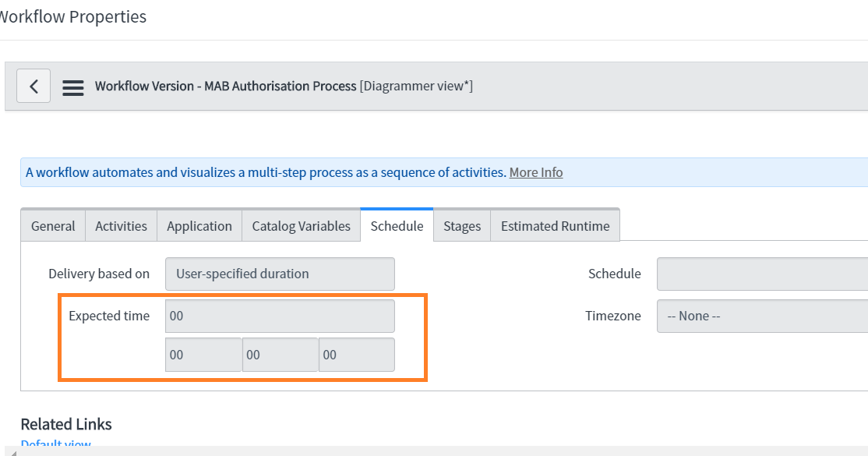Select the Application tab
Image resolution: width=868 pixels, height=456 pixels.
coord(199,226)
